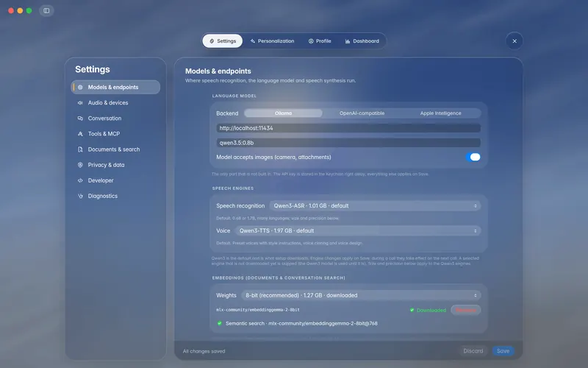
Task: Open Privacy & data settings section
Action: 115,165
